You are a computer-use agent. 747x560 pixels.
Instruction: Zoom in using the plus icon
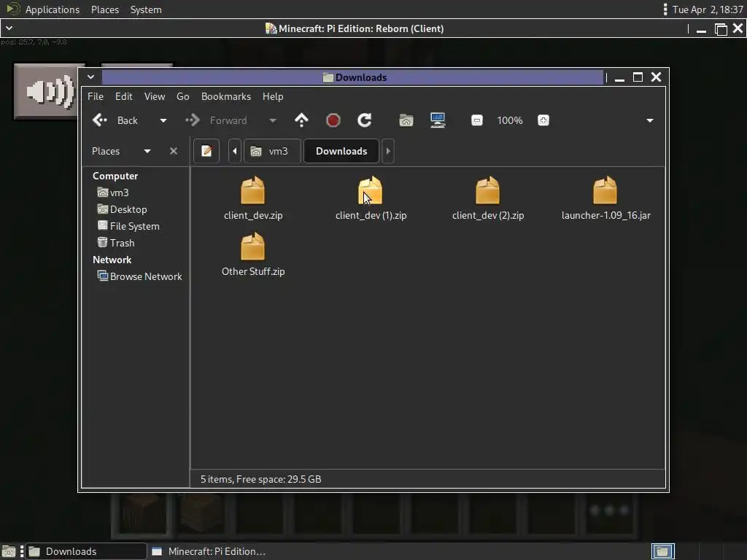click(x=543, y=120)
